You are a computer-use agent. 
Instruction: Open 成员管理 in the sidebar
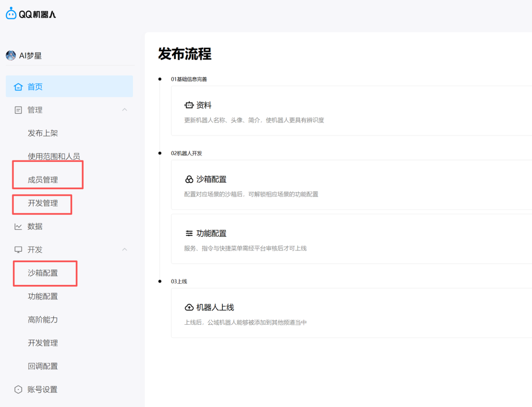(43, 180)
